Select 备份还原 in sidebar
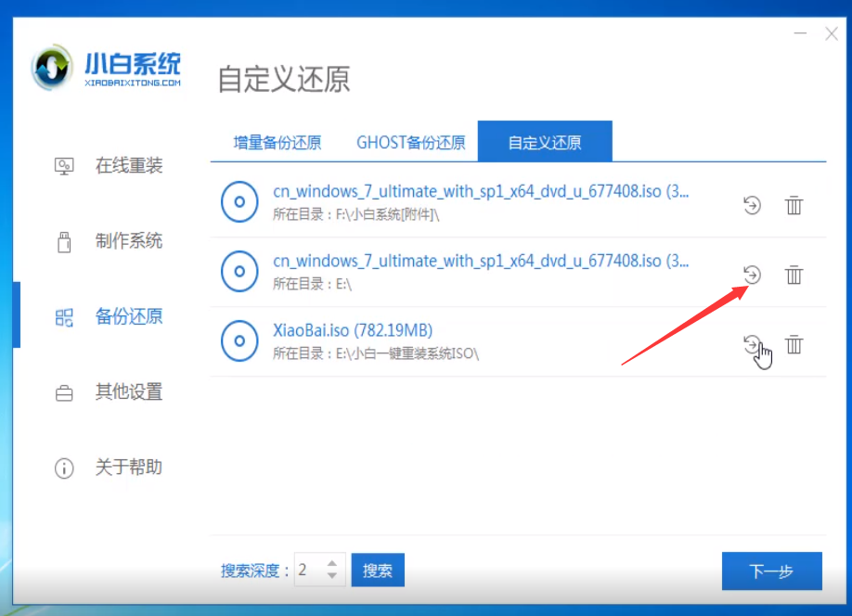 click(128, 316)
